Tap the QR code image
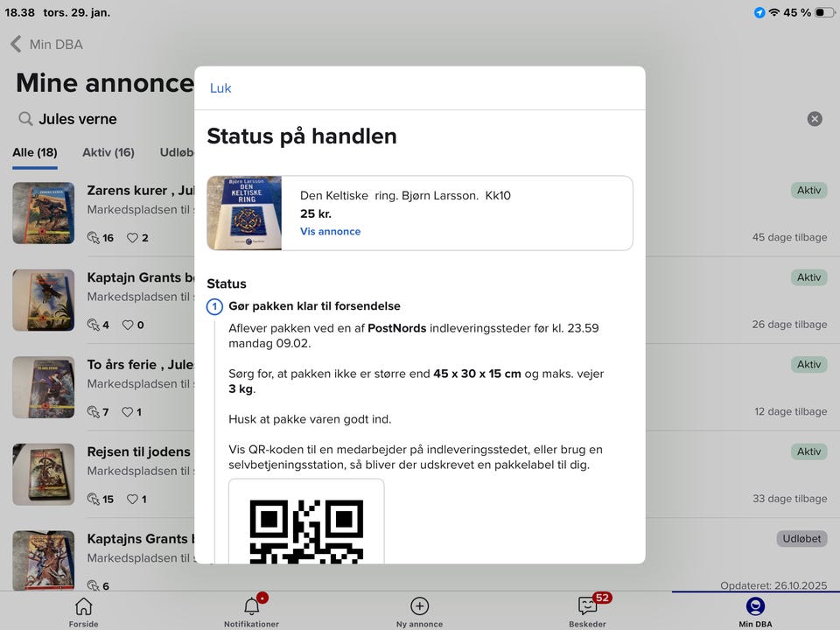This screenshot has height=630, width=840. pyautogui.click(x=306, y=530)
